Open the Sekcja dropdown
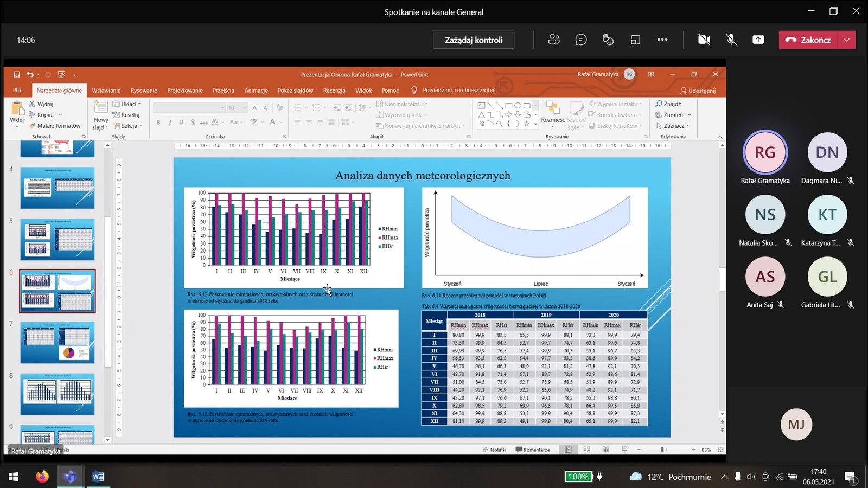This screenshot has height=488, width=868. pyautogui.click(x=128, y=126)
